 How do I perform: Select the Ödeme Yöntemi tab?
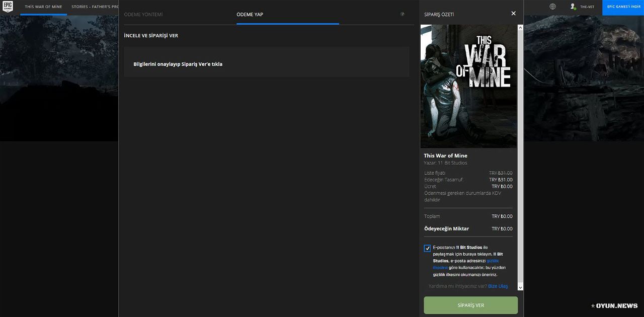(143, 15)
